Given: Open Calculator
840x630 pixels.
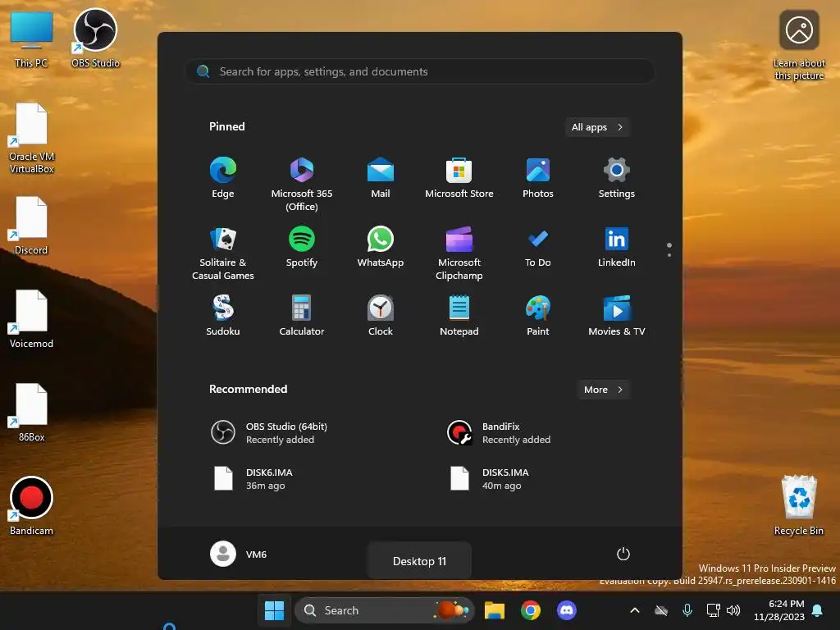Looking at the screenshot, I should click(x=302, y=316).
